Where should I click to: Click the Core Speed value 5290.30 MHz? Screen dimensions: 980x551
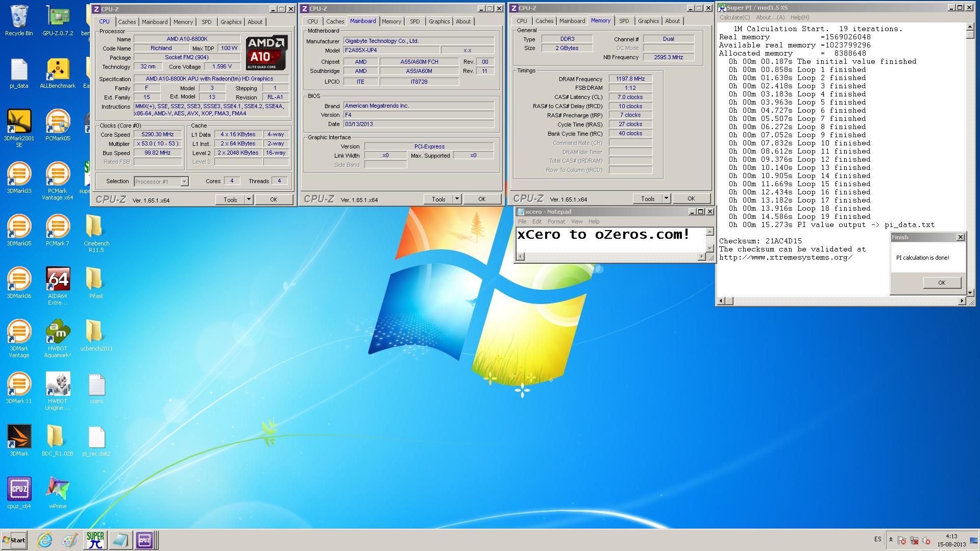click(x=158, y=135)
